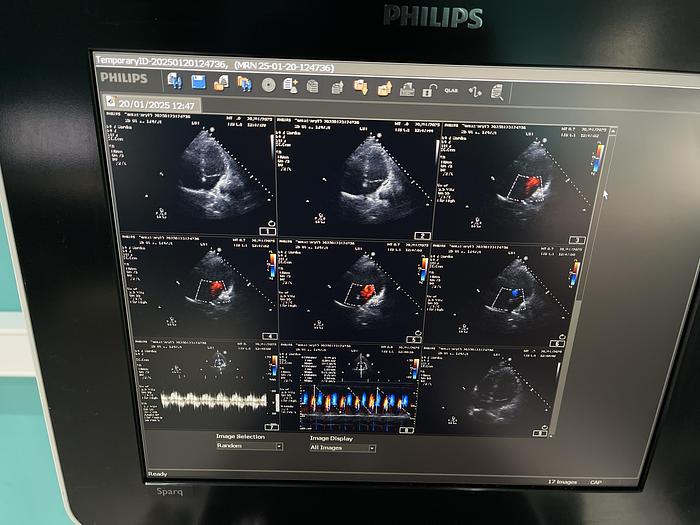Click the 17 Images status text
Viewport: 700px width, 525px height.
(x=562, y=482)
